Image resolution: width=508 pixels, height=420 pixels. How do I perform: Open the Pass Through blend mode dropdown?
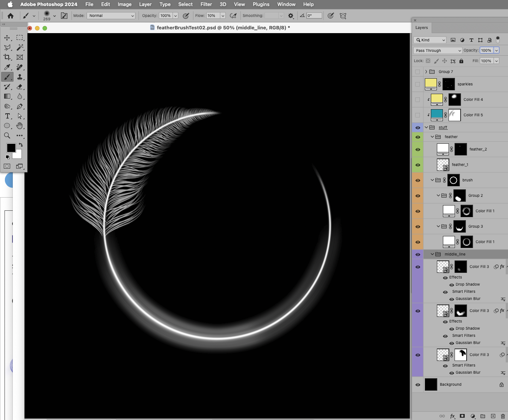pyautogui.click(x=437, y=50)
